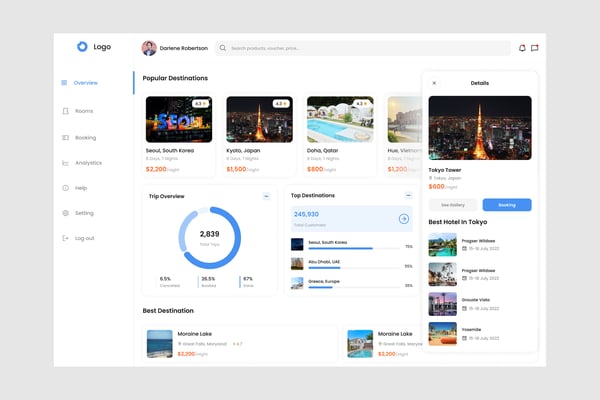Click the 4.7 star rating on Moraine Lake

(238, 344)
